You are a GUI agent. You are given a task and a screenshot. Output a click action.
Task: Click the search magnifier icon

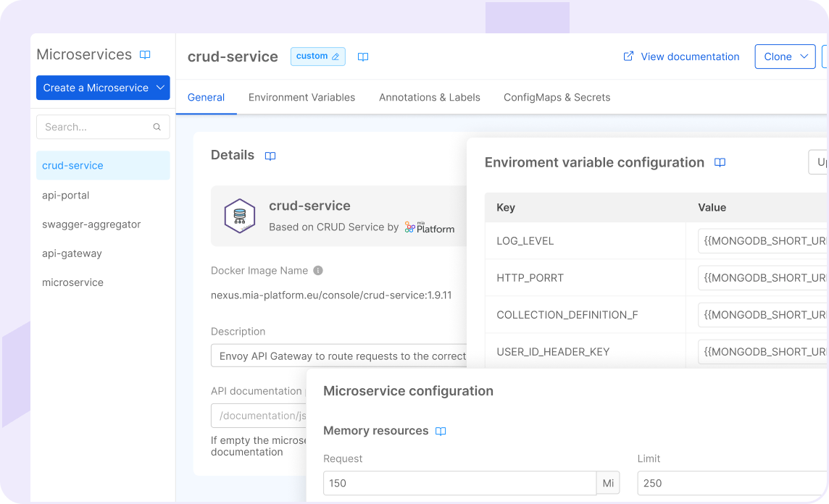pyautogui.click(x=157, y=127)
